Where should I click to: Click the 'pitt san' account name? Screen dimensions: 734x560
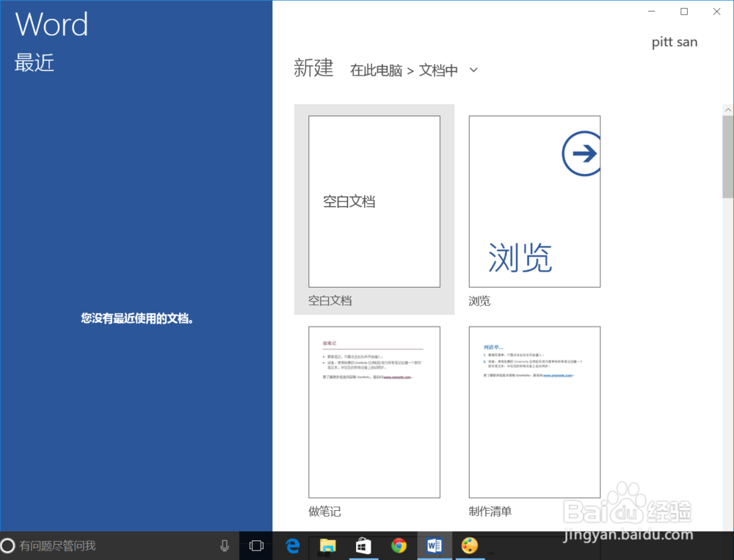pyautogui.click(x=675, y=42)
